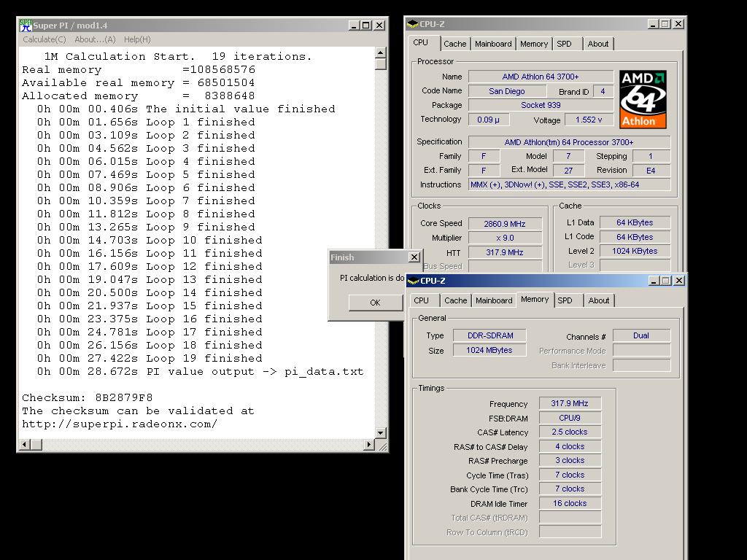This screenshot has height=560, width=747.
Task: Minimize the Super PI window
Action: pyautogui.click(x=354, y=26)
